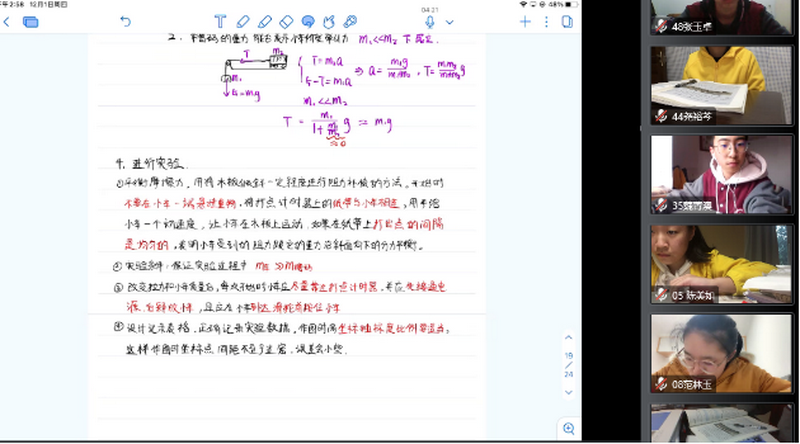Click the back chevron at top left
The width and height of the screenshot is (800, 444).
pyautogui.click(x=7, y=21)
